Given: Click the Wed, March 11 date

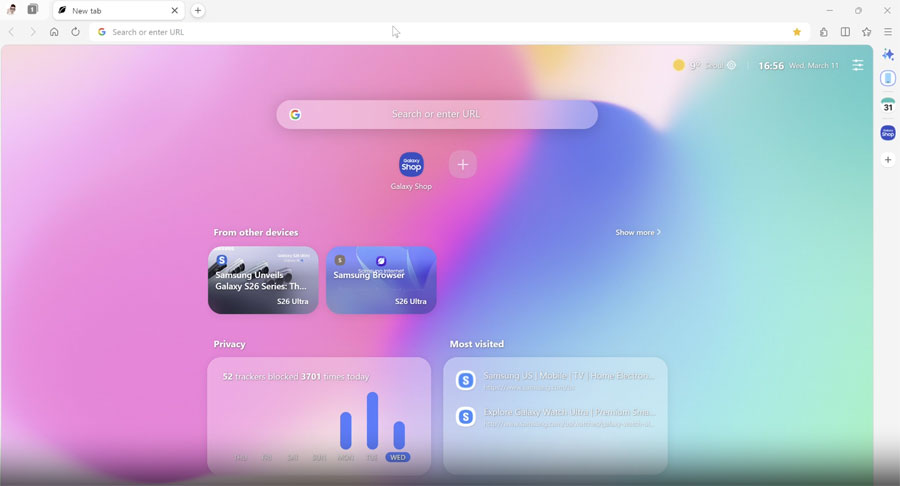Looking at the screenshot, I should tap(813, 66).
